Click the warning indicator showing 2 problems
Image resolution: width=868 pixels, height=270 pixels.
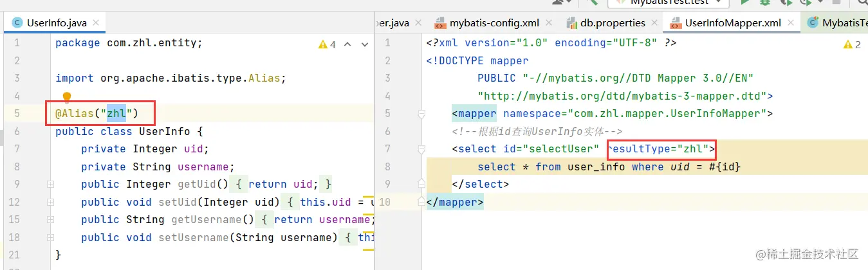[x=853, y=44]
